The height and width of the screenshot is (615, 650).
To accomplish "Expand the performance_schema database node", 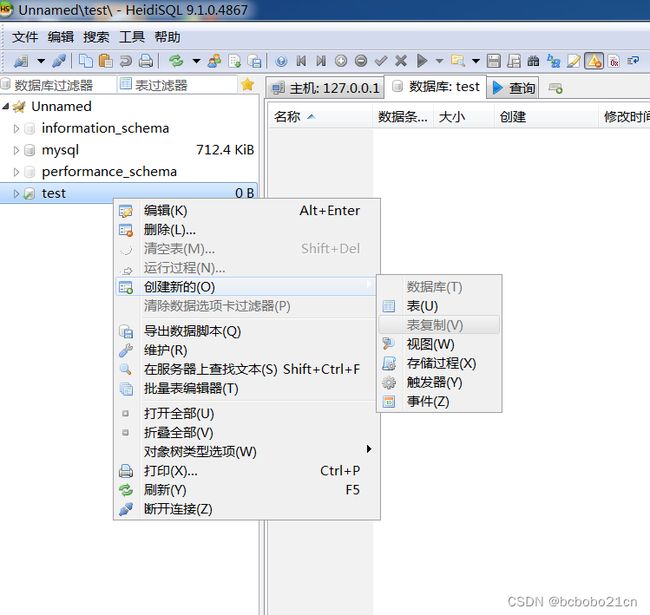I will pyautogui.click(x=16, y=172).
